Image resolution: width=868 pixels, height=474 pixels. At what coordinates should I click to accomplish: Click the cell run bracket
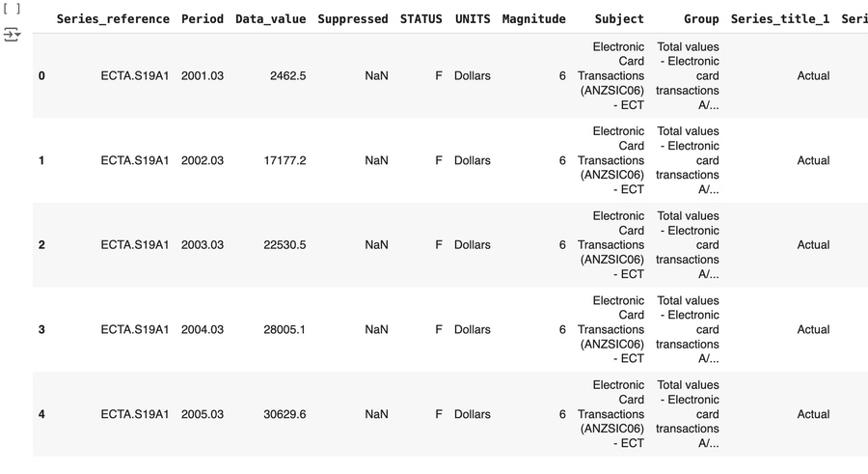(x=12, y=9)
